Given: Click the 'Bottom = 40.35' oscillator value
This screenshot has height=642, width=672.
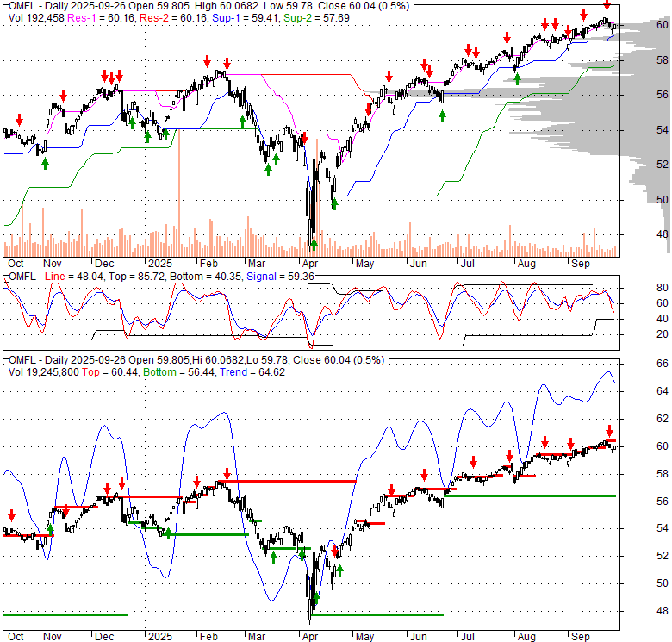Looking at the screenshot, I should 206,277.
